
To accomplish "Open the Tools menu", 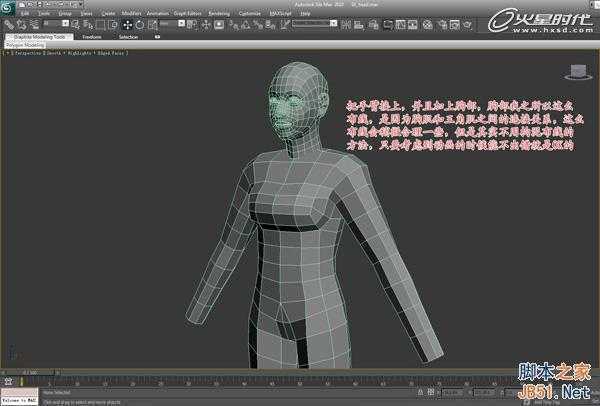I will point(44,13).
